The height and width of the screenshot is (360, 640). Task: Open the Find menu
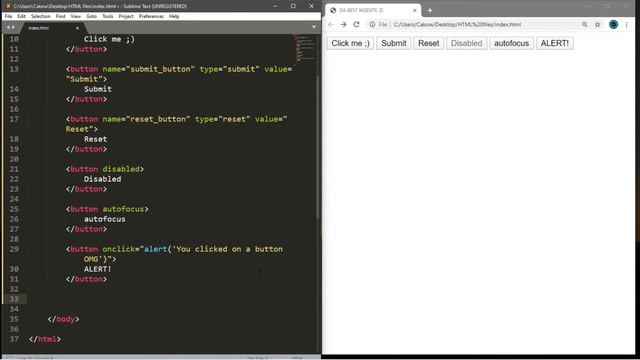coord(60,16)
